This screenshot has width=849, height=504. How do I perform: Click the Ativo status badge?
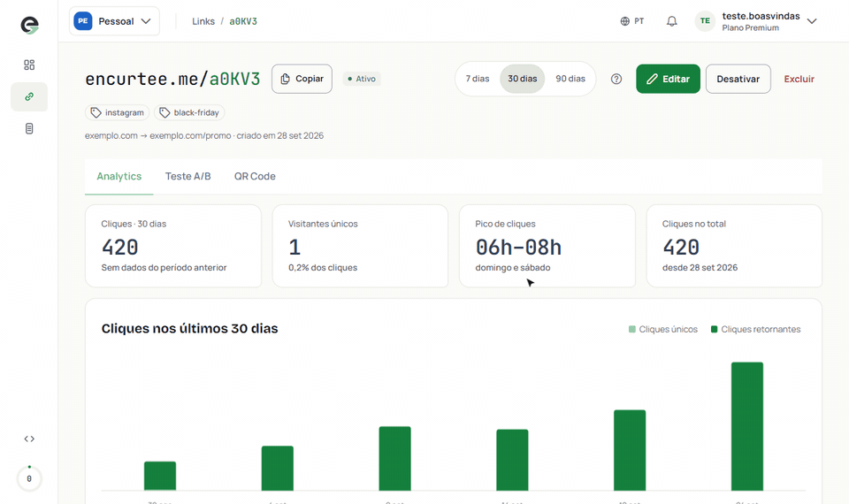click(x=362, y=79)
